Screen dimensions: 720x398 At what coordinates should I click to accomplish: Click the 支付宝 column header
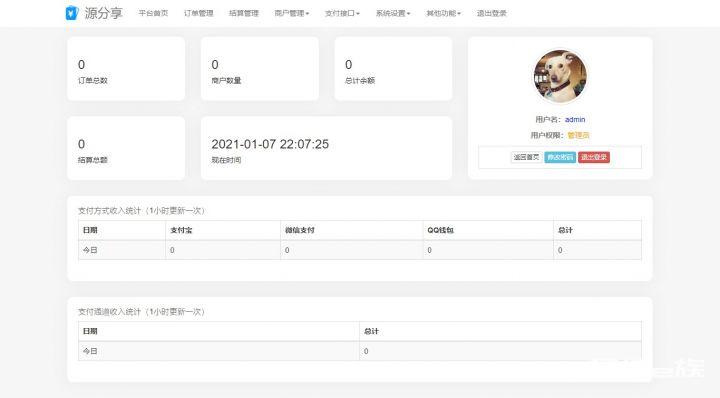[x=181, y=230]
